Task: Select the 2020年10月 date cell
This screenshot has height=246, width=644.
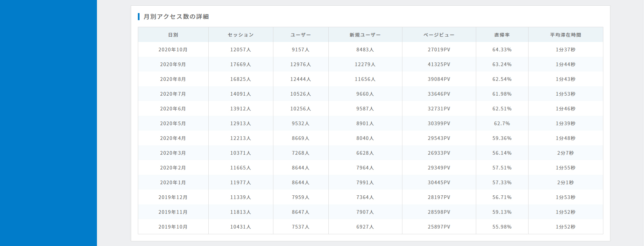Action: pos(173,50)
